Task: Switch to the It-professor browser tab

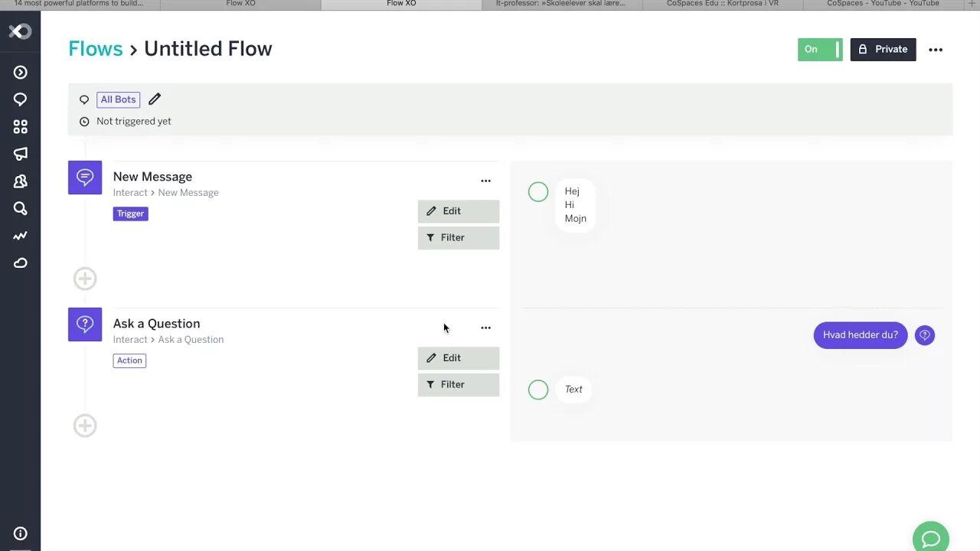Action: pos(561,4)
